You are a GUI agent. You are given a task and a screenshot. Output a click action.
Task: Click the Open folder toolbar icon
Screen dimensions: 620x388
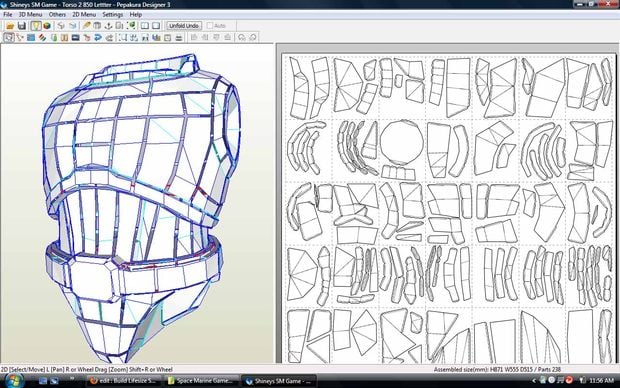(x=10, y=26)
